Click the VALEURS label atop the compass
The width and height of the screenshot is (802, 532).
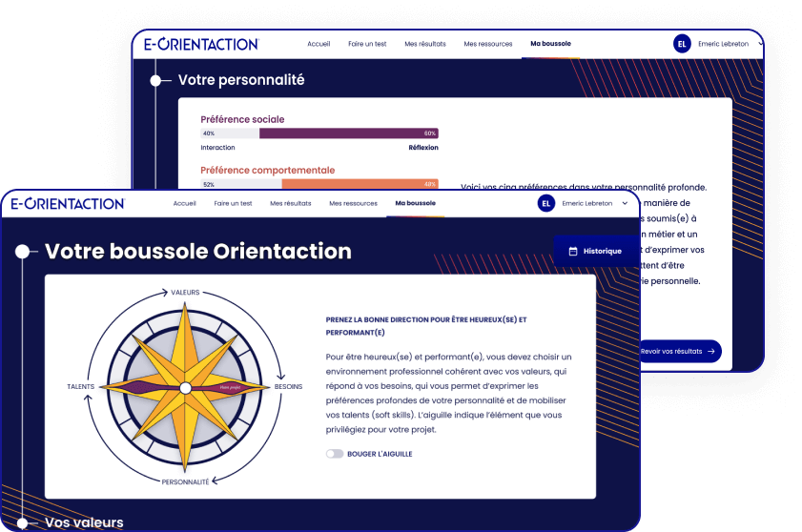tap(185, 293)
